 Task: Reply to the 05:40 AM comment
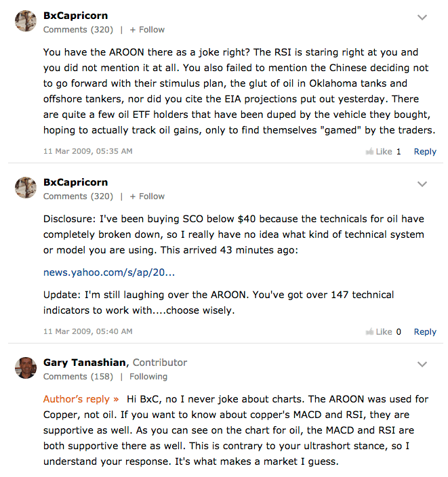425,331
